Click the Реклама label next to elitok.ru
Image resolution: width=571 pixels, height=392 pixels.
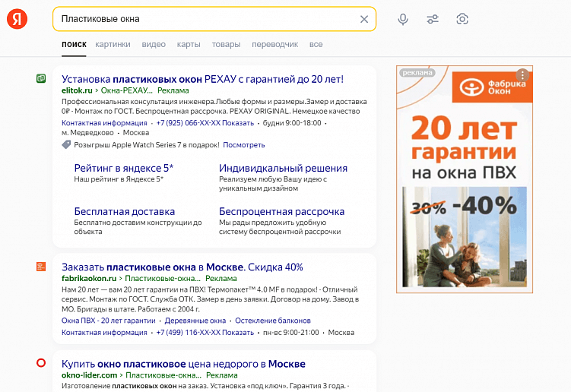click(x=173, y=90)
